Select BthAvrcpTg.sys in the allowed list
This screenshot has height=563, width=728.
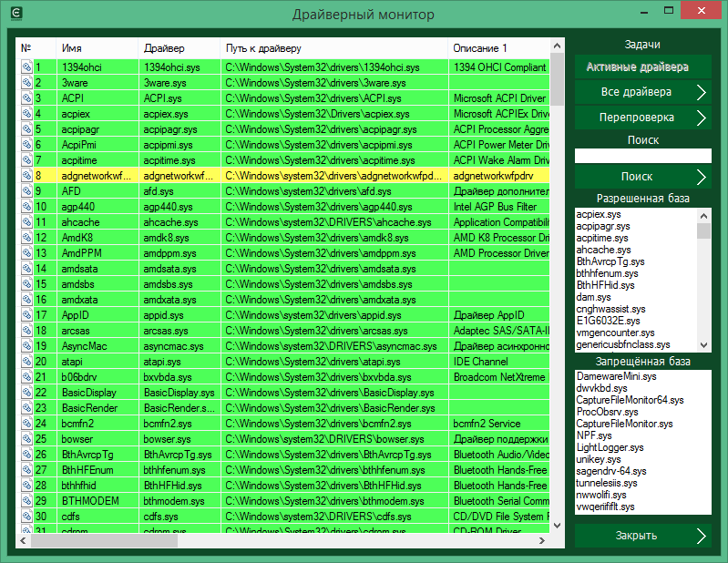pyautogui.click(x=610, y=261)
